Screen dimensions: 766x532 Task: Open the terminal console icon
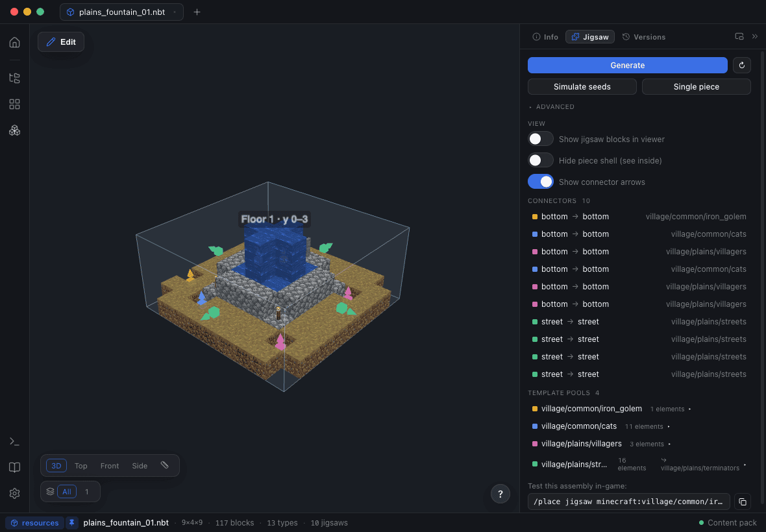(x=15, y=441)
